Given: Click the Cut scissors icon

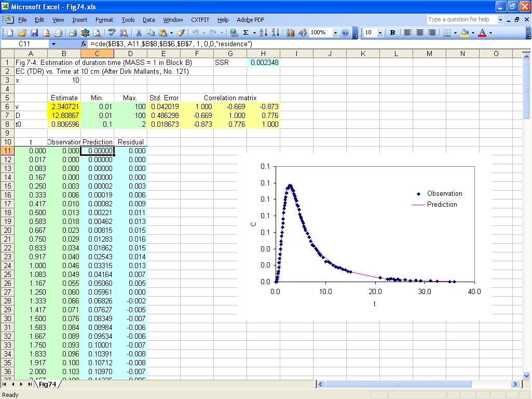Looking at the screenshot, I should [139, 33].
